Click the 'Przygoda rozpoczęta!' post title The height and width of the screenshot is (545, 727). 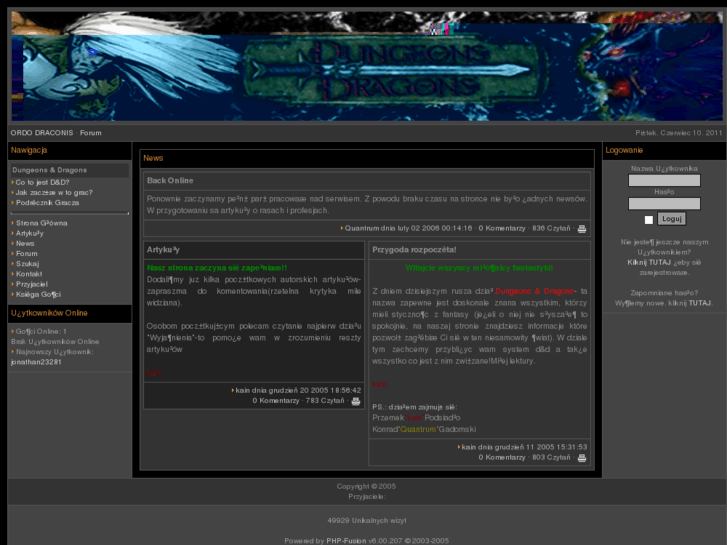pyautogui.click(x=414, y=250)
